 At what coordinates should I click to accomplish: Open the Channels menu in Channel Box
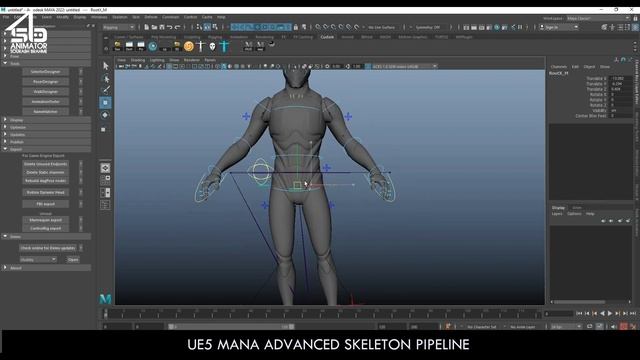coord(558,67)
